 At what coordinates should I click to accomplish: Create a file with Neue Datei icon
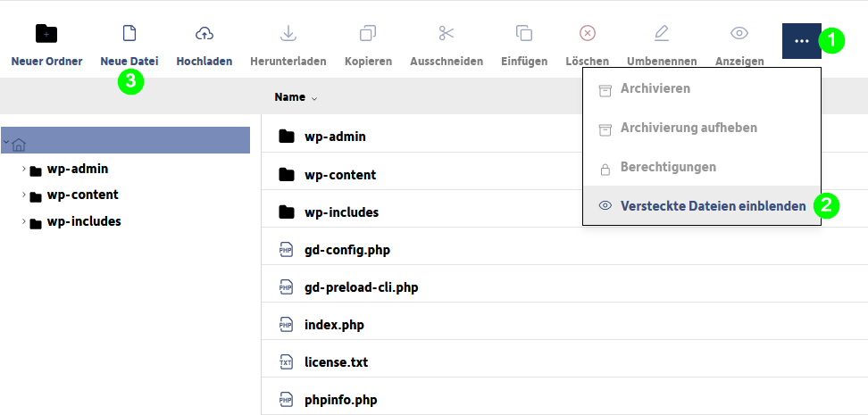point(129,33)
